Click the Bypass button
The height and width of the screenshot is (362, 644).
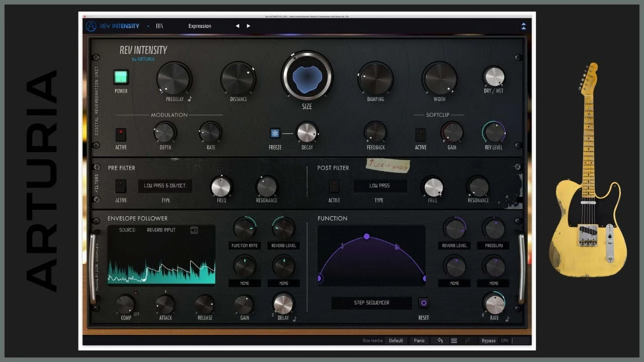tap(488, 340)
